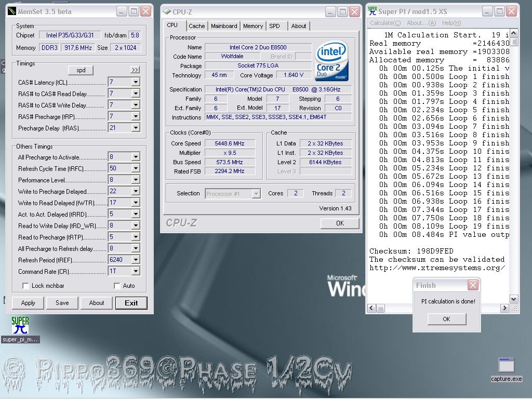Click the Save button in MemSet
Screen dimensions: 532x399
coord(62,303)
